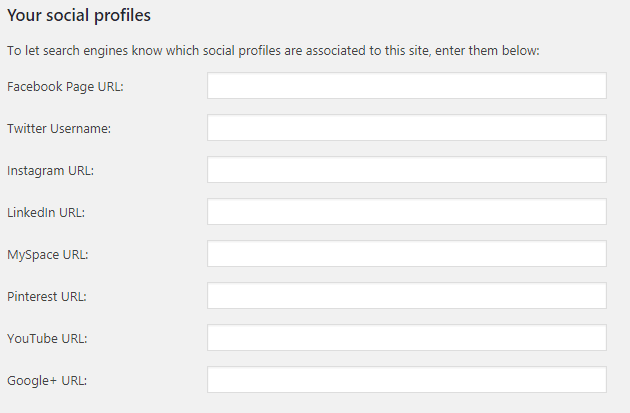630x413 pixels.
Task: Click the "Facebook Page URL:" label
Action: (x=64, y=87)
